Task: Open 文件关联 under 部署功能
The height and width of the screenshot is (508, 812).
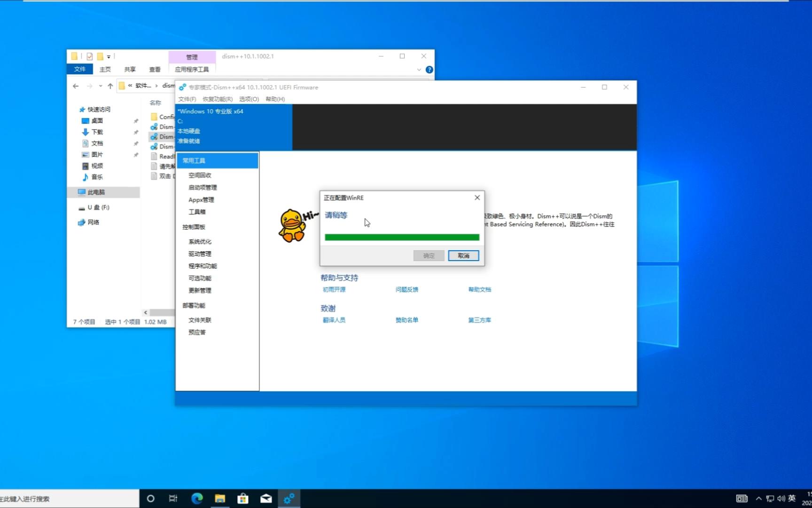Action: [199, 320]
